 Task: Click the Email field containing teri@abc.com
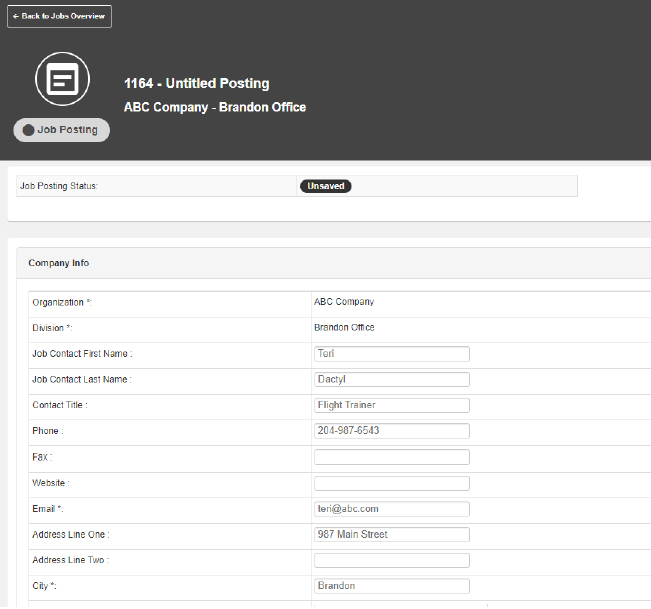point(391,509)
